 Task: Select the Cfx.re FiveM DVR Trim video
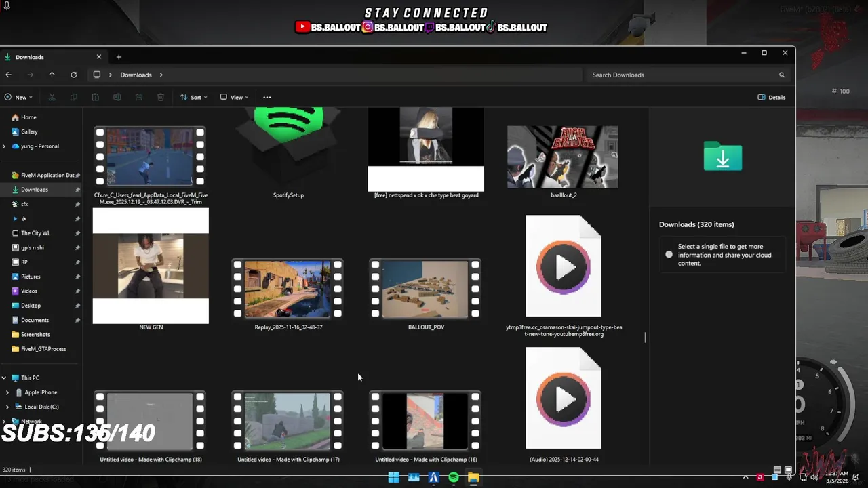click(x=151, y=157)
